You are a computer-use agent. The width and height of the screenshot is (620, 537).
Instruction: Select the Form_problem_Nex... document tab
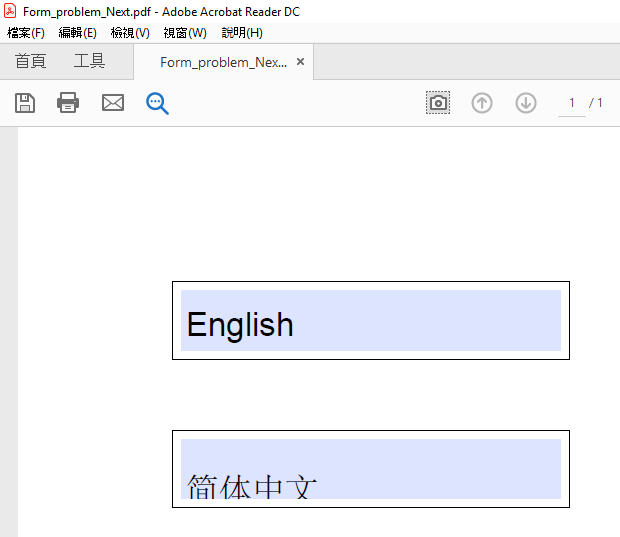[x=223, y=62]
